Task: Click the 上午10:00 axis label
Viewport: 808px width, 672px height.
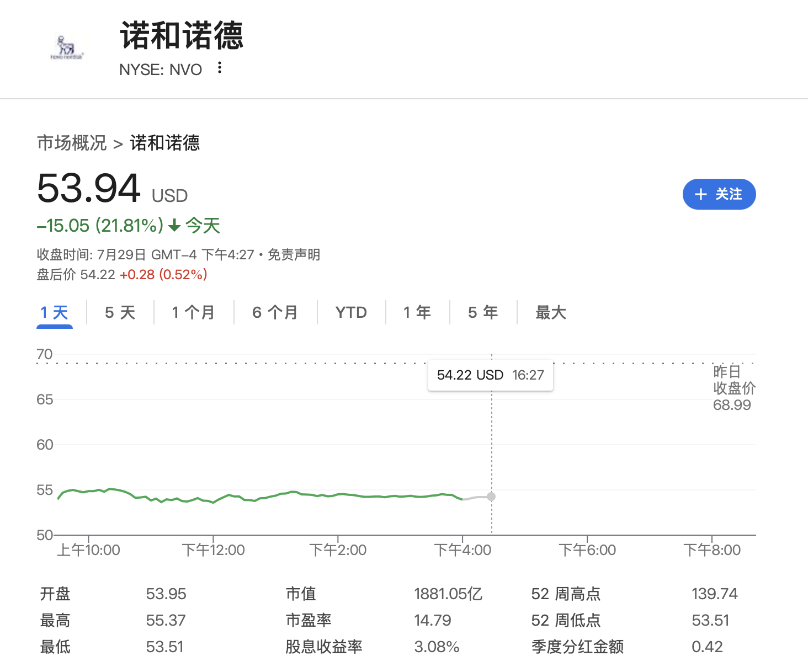Action: point(88,550)
